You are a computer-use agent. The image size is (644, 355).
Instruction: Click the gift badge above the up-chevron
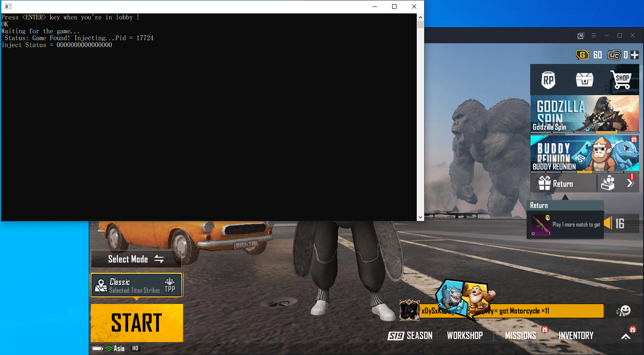pyautogui.click(x=633, y=329)
